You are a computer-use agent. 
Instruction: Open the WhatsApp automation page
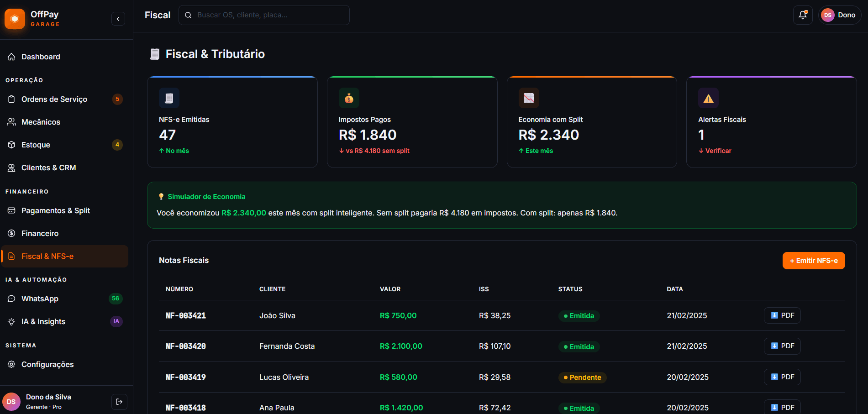pos(40,299)
